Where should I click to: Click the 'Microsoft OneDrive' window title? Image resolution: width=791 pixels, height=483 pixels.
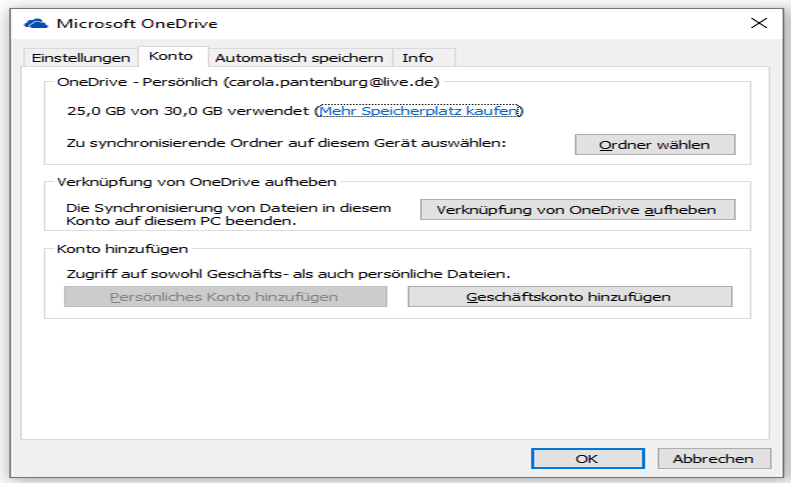pyautogui.click(x=137, y=23)
